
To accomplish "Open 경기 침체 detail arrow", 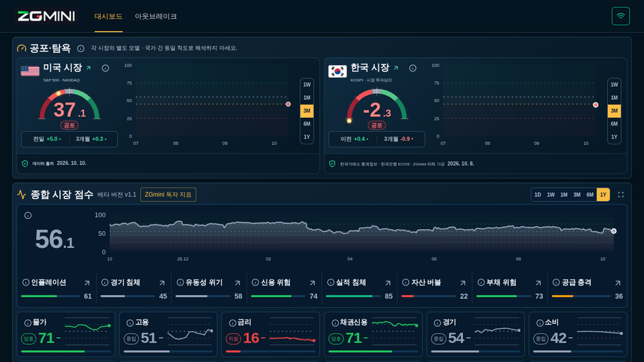I will (x=162, y=283).
